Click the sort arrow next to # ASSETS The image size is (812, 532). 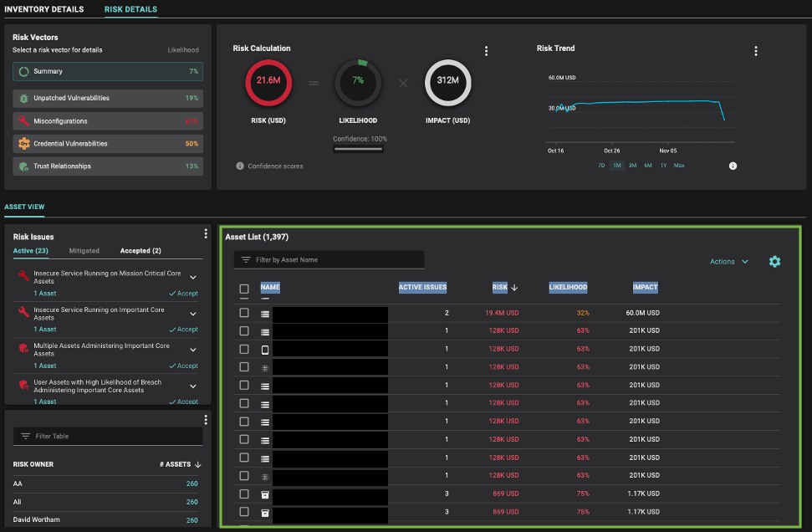[198, 464]
